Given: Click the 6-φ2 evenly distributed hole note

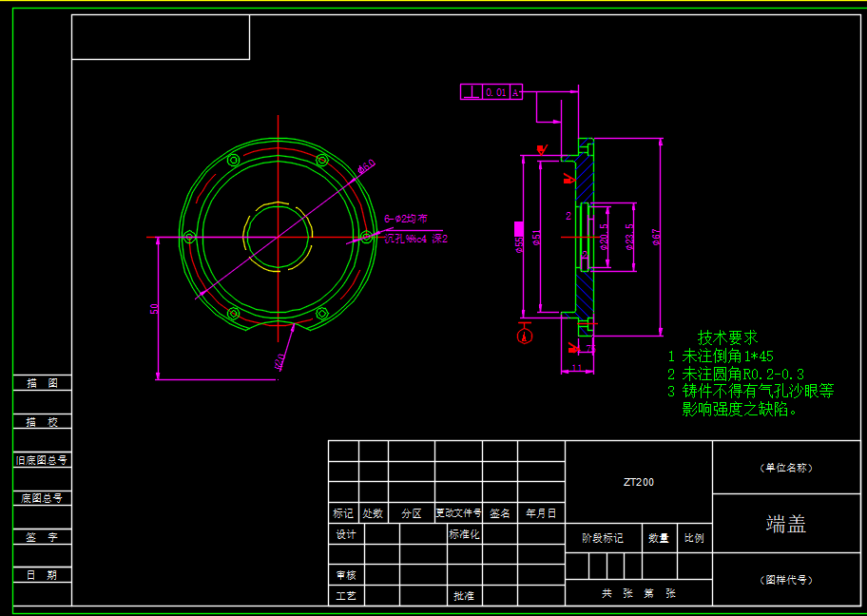Looking at the screenshot, I should [x=406, y=219].
